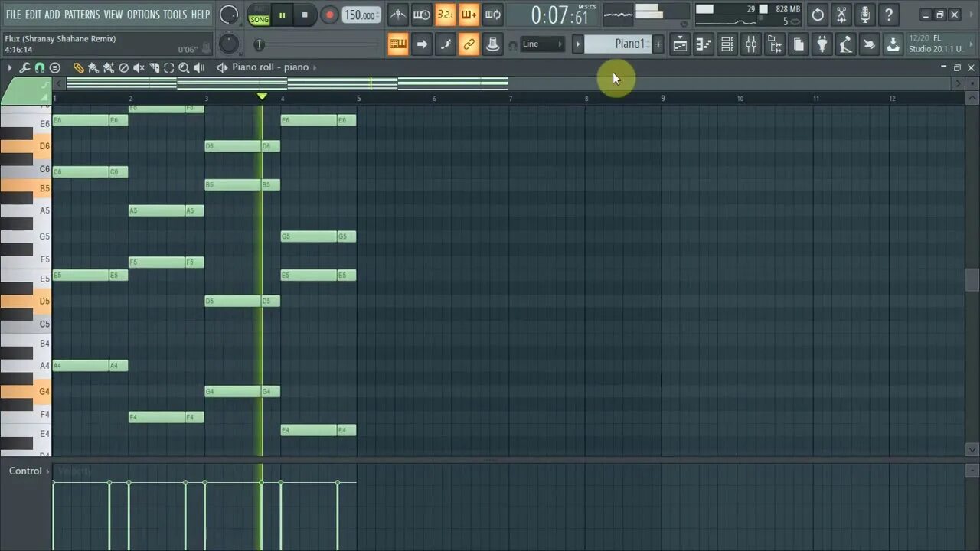Toggle the overdub/blend recording button

469,15
